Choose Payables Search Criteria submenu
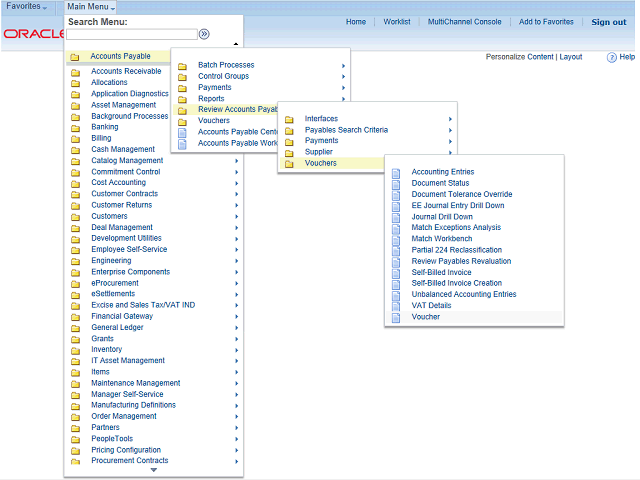 click(346, 130)
